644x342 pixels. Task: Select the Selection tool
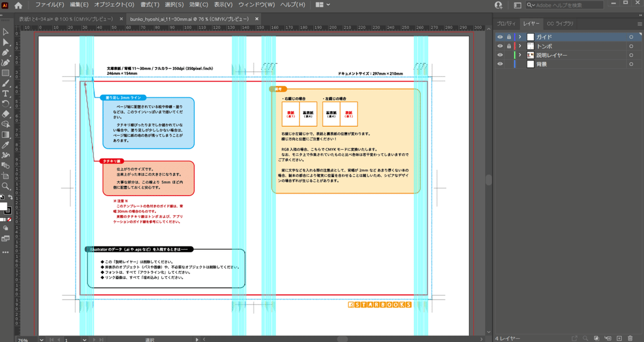point(6,32)
